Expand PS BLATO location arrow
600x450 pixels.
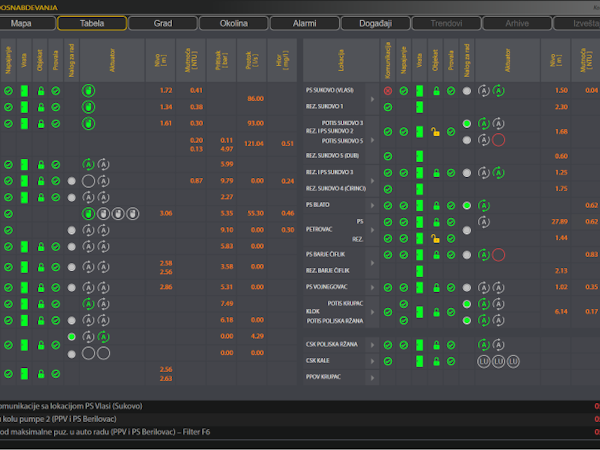point(372,205)
